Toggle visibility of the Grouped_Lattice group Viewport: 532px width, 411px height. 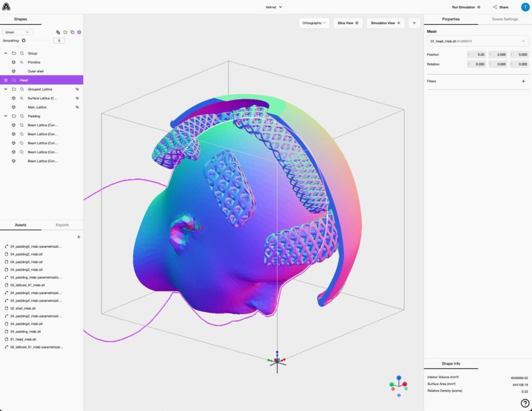pyautogui.click(x=77, y=89)
